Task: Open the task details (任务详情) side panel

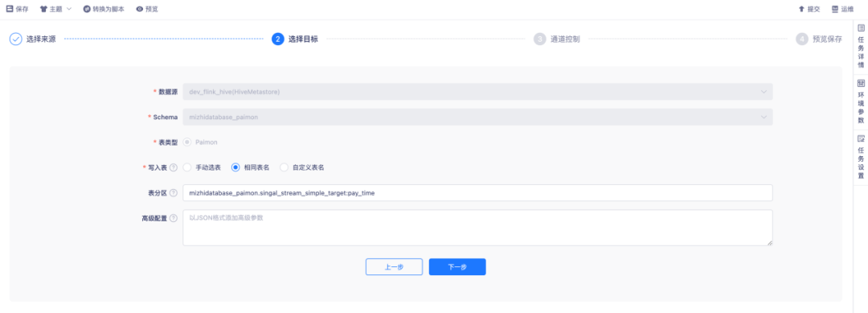Action: 861,46
